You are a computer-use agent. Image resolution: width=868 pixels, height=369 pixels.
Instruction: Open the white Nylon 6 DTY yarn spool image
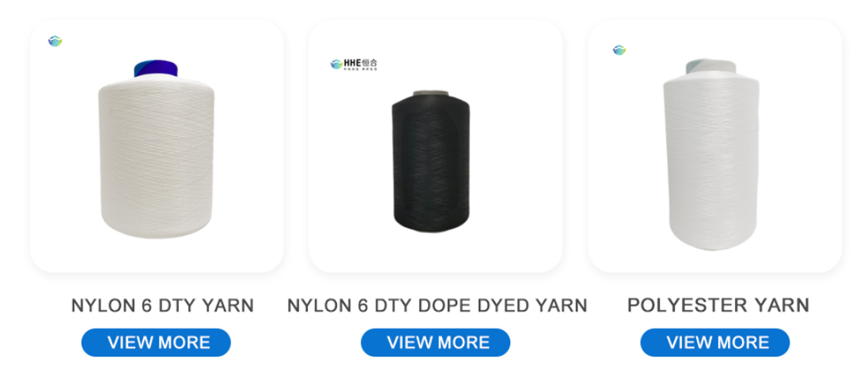pyautogui.click(x=156, y=146)
